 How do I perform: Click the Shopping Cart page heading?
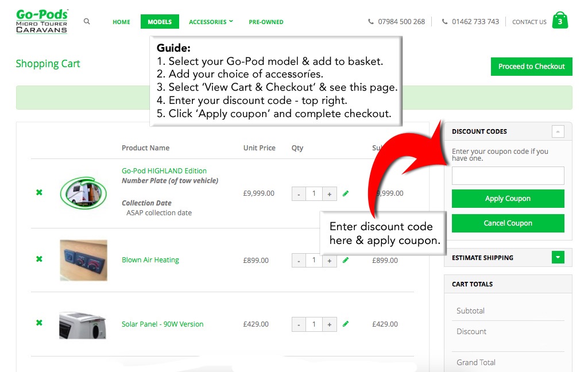point(48,64)
